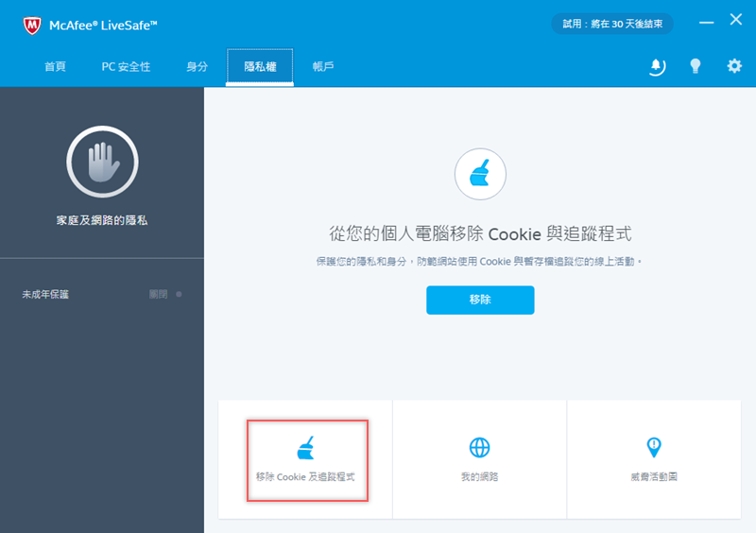Click the blue 移除 button

[480, 300]
